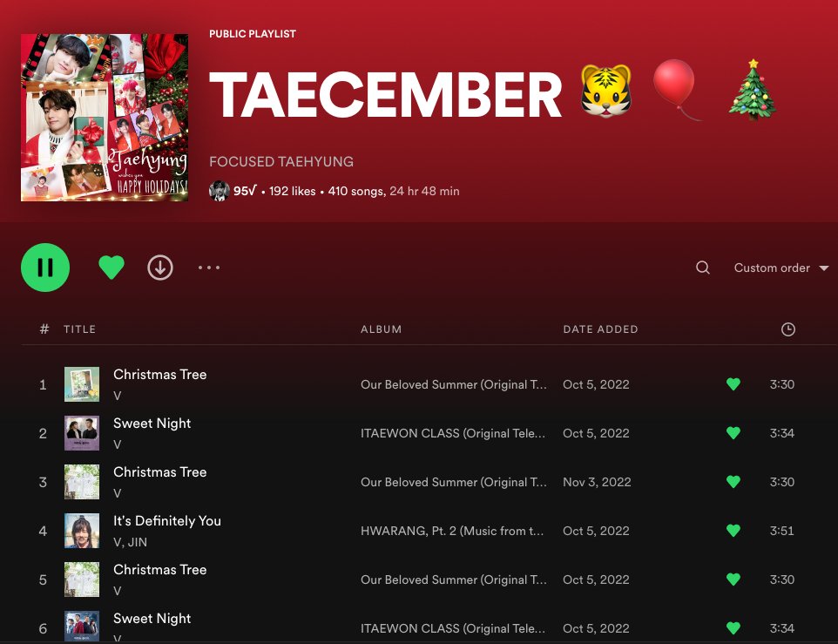Screen dimensions: 838x644
Task: Open track 3 Christmas Tree album art
Action: [82, 482]
